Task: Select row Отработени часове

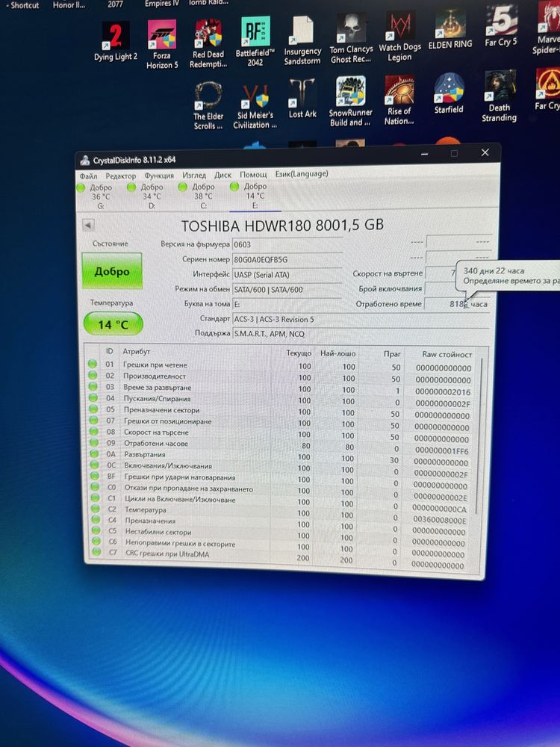Action: click(280, 446)
